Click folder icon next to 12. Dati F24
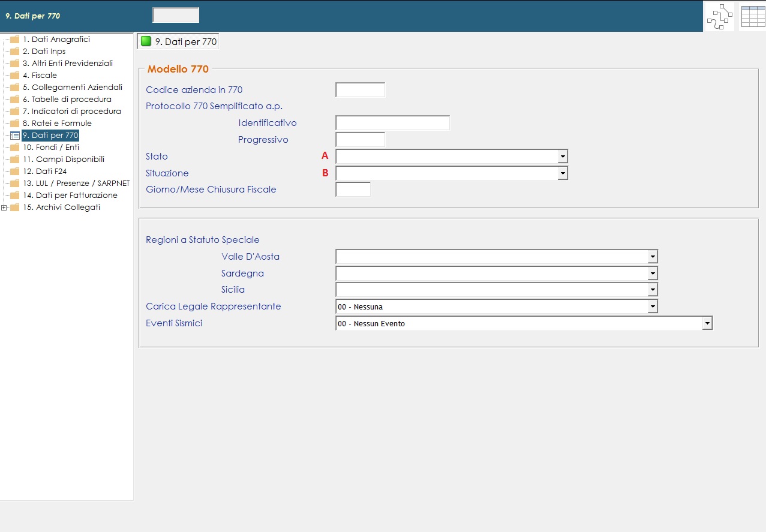This screenshot has width=766, height=532. (x=15, y=172)
